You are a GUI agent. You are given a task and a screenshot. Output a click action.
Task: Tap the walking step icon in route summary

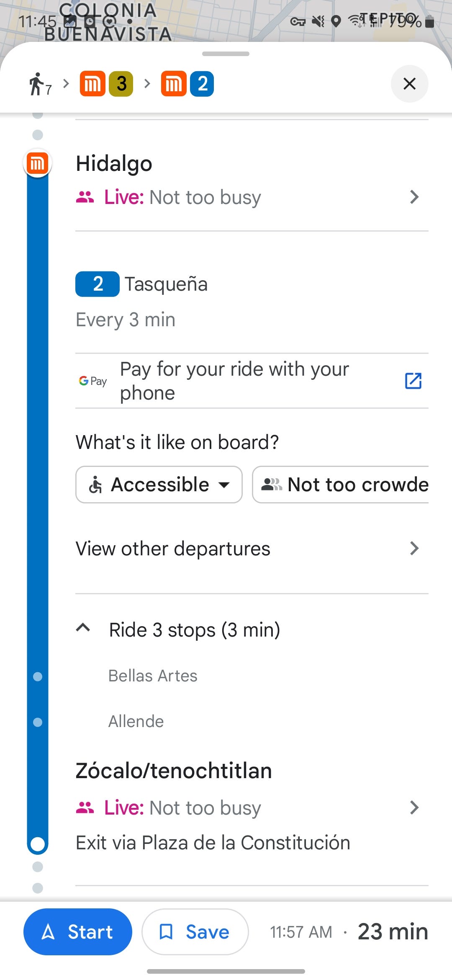[x=40, y=84]
